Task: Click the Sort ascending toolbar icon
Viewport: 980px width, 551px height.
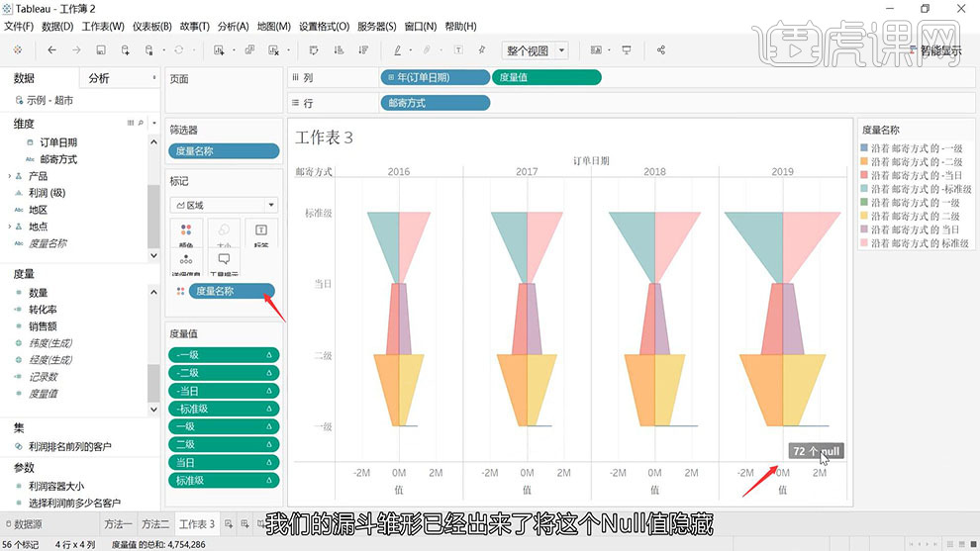Action: (x=339, y=50)
